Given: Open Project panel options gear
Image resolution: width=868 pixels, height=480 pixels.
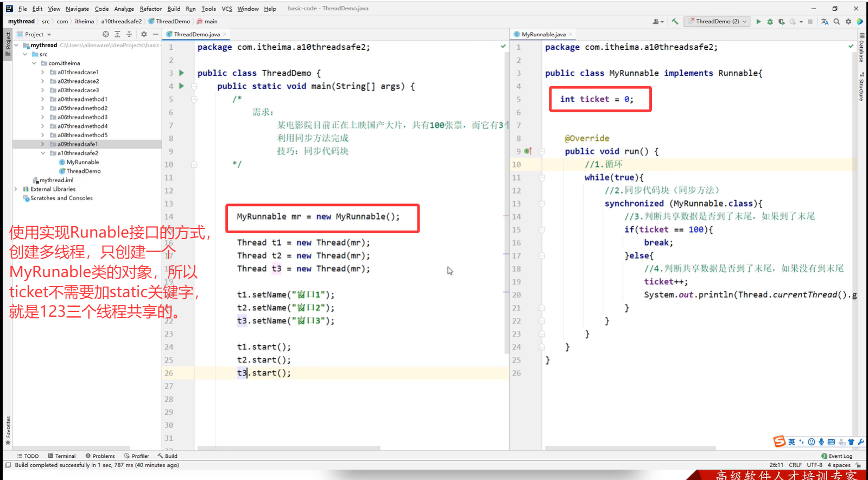Looking at the screenshot, I should click(x=144, y=34).
